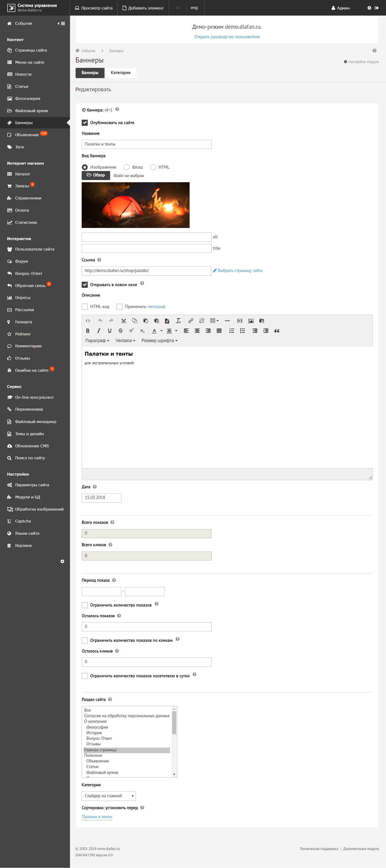Open the Параграф format dropdown
386x868 pixels.
pos(97,341)
